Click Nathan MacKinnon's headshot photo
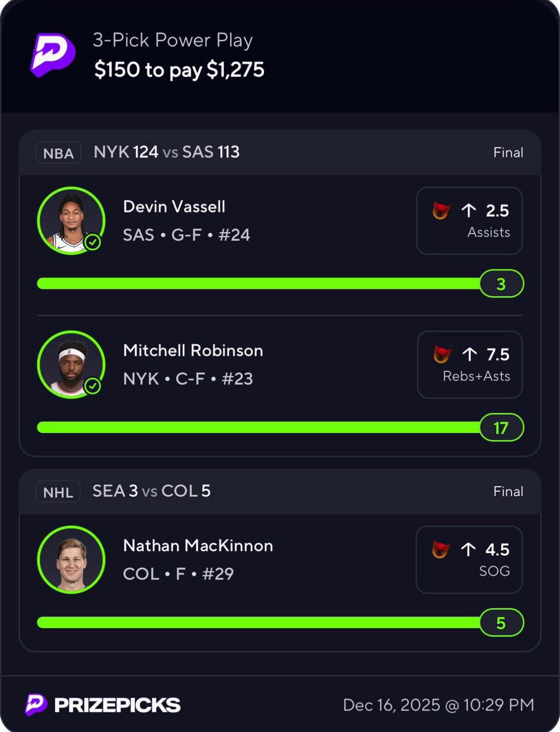Viewport: 560px width, 732px height. [71, 560]
